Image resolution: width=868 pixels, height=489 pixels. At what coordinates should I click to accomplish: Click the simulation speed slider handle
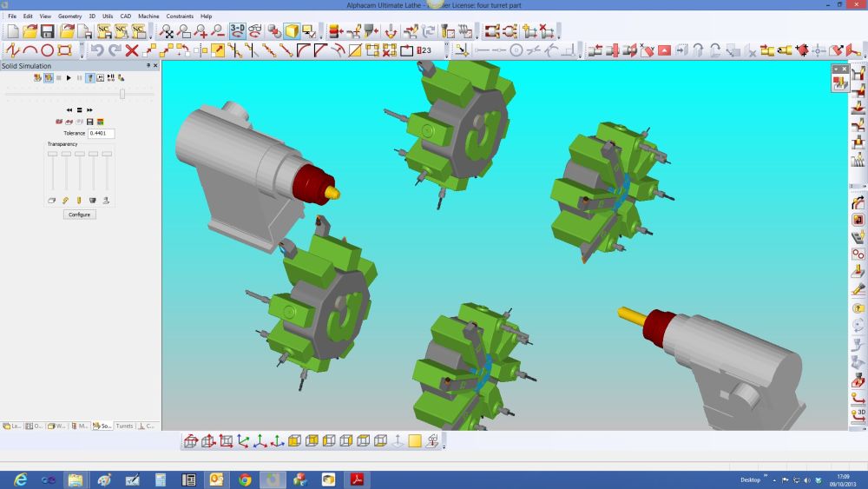click(x=122, y=94)
